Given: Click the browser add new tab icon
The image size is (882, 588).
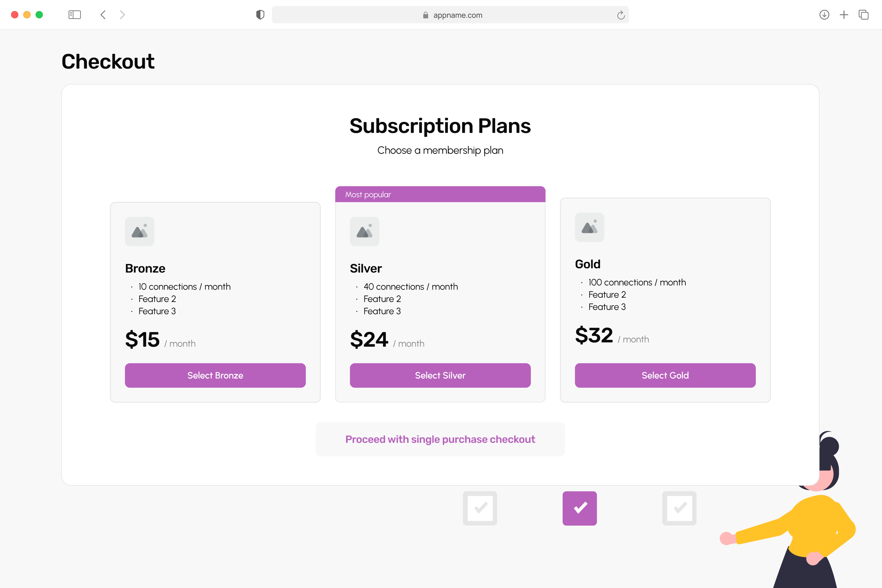Looking at the screenshot, I should pos(844,14).
